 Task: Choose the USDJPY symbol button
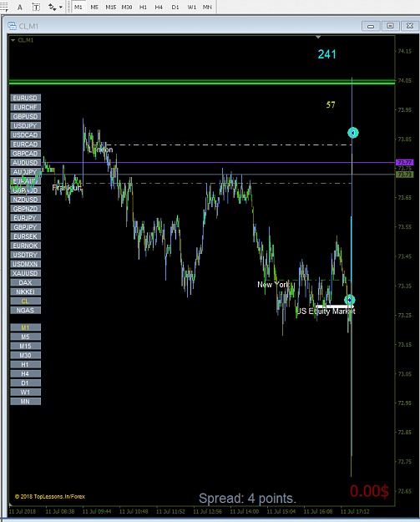click(x=25, y=125)
